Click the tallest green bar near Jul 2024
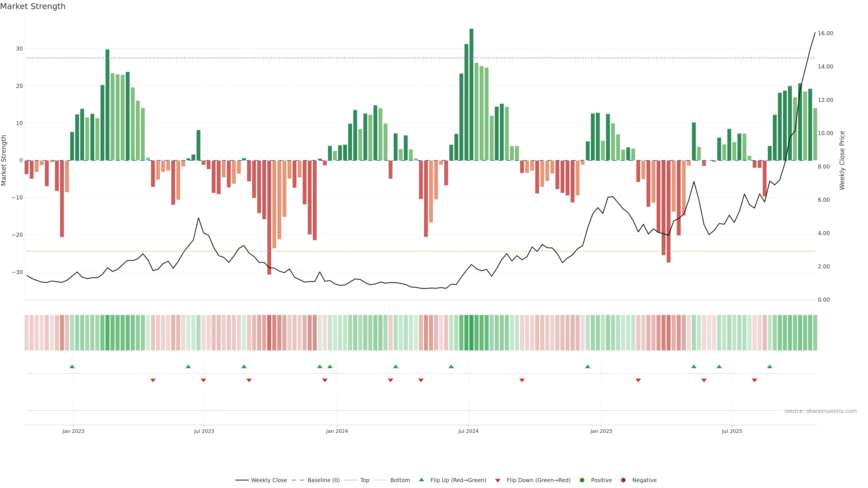Image resolution: width=868 pixels, height=488 pixels. 471,94
